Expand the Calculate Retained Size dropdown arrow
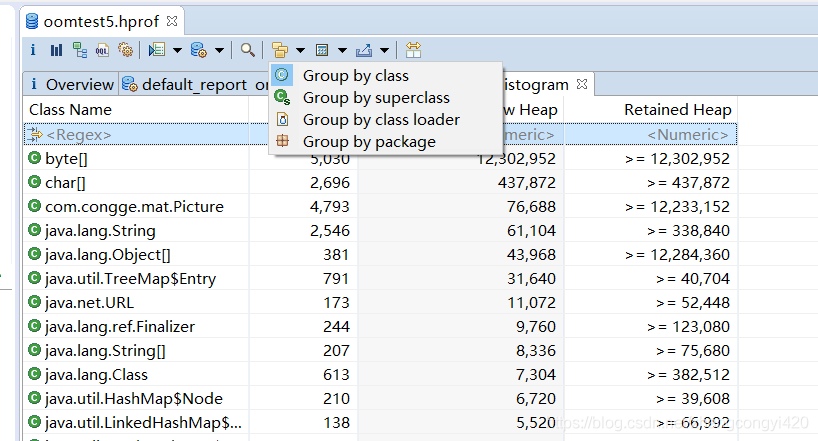818x441 pixels. [342, 50]
